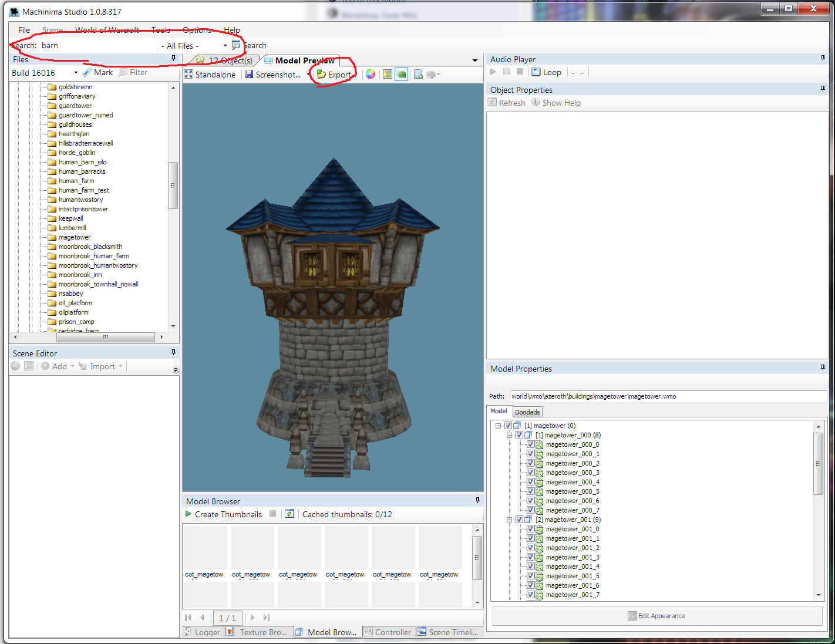The width and height of the screenshot is (835, 644).
Task: Open the Build 16016 dropdown
Action: coord(76,73)
